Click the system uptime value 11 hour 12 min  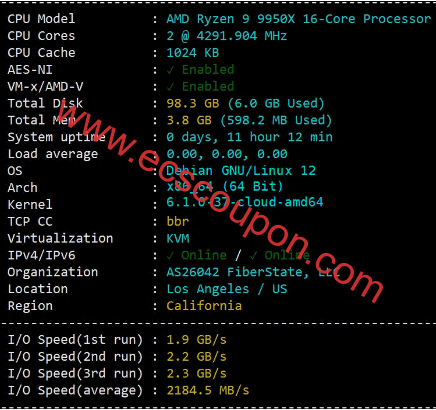coord(279,137)
